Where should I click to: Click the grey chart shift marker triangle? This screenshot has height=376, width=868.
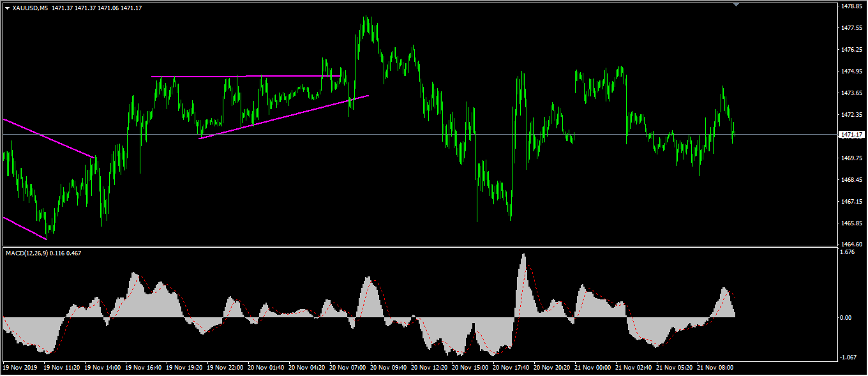click(x=737, y=4)
